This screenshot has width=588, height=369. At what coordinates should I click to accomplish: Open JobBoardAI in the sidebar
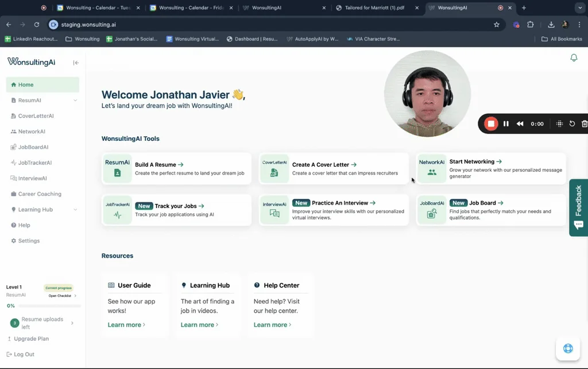click(33, 147)
